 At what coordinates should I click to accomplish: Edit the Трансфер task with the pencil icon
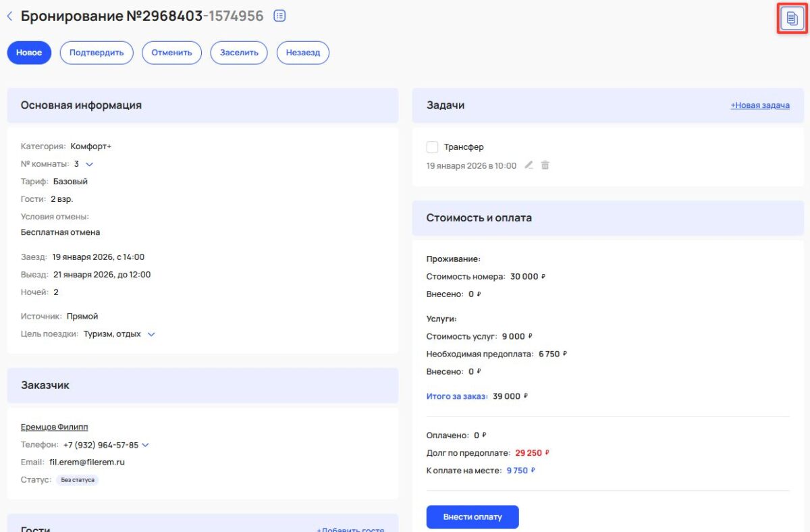coord(529,165)
